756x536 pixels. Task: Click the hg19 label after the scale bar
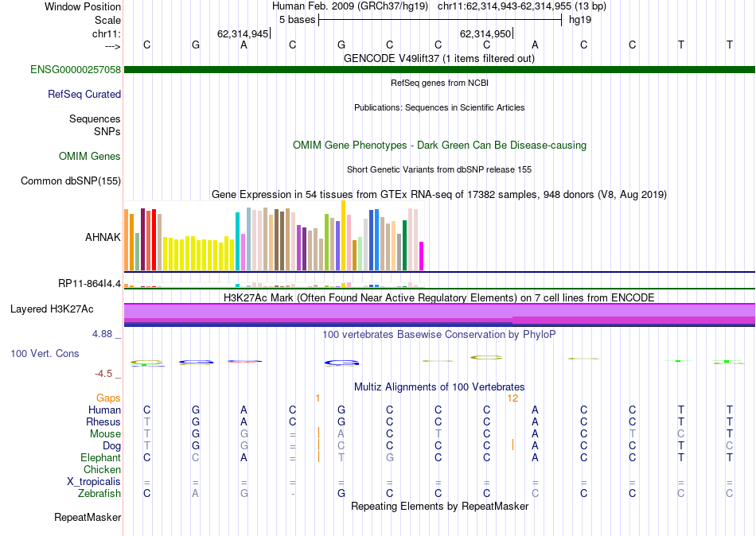(x=580, y=20)
